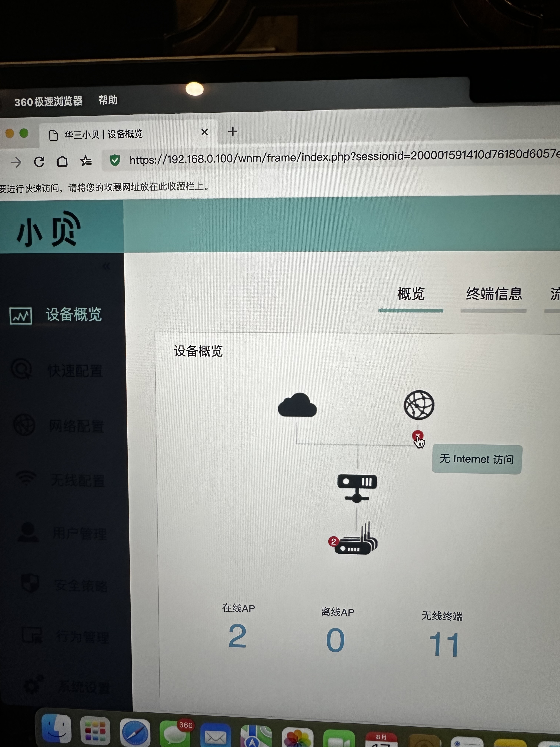Click the browser reload button
Screen dimensions: 560x747
(39, 162)
